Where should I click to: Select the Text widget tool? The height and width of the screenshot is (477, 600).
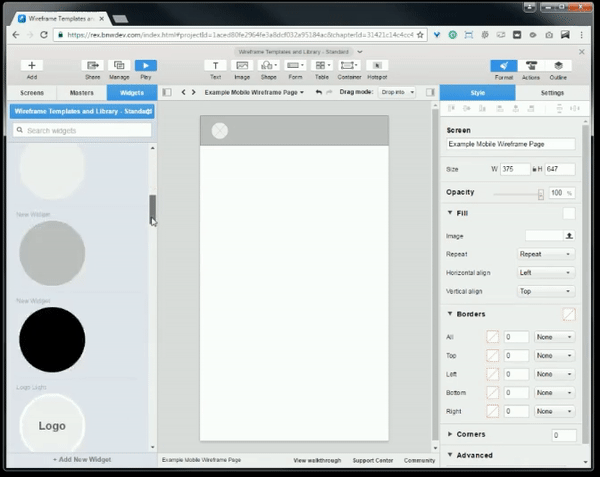[215, 65]
